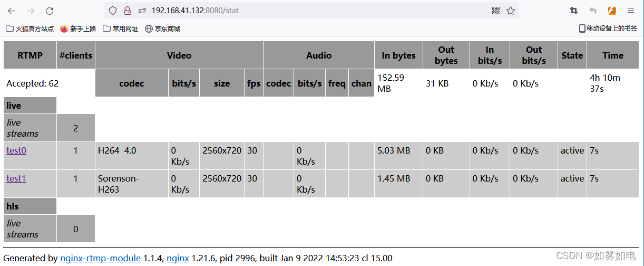644x266 pixels.
Task: Click the insecure connection lock icon
Action: tap(127, 11)
